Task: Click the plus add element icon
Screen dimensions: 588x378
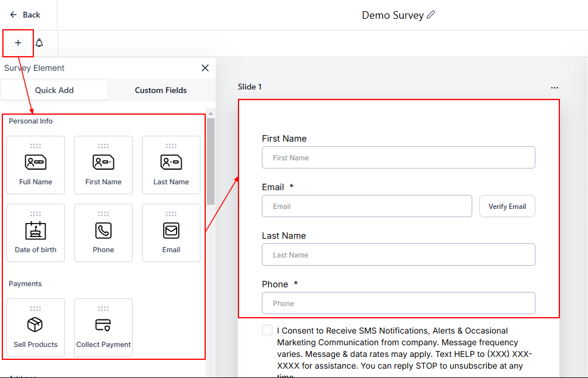Action: 18,43
